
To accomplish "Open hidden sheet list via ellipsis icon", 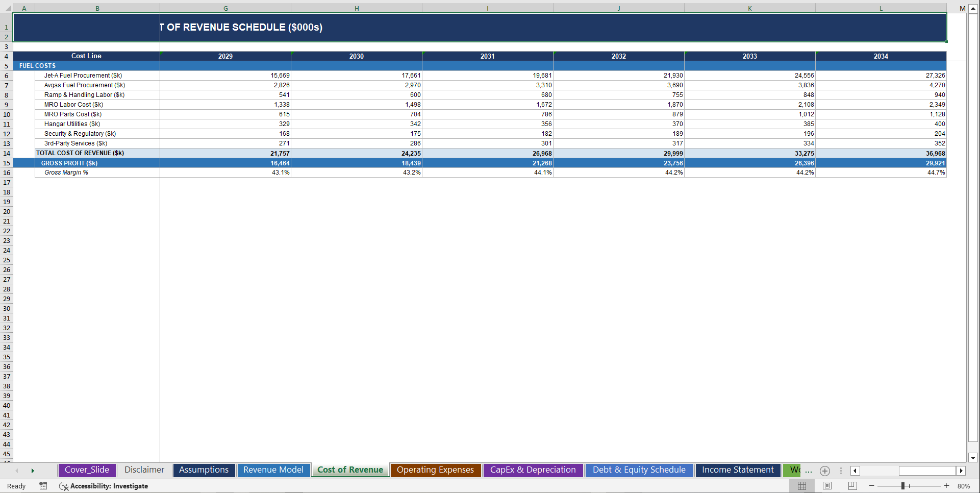I will (809, 471).
